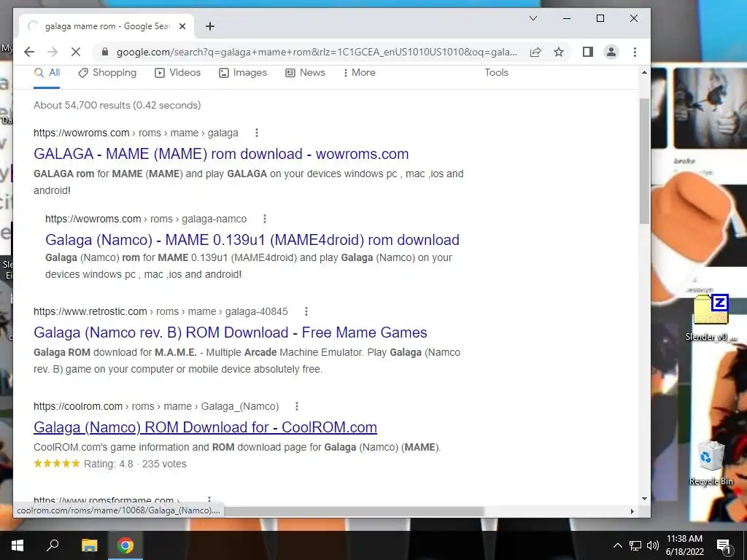Image resolution: width=747 pixels, height=560 pixels.
Task: Open Galaga (Namco) ROM Download CoolROM link
Action: point(205,427)
